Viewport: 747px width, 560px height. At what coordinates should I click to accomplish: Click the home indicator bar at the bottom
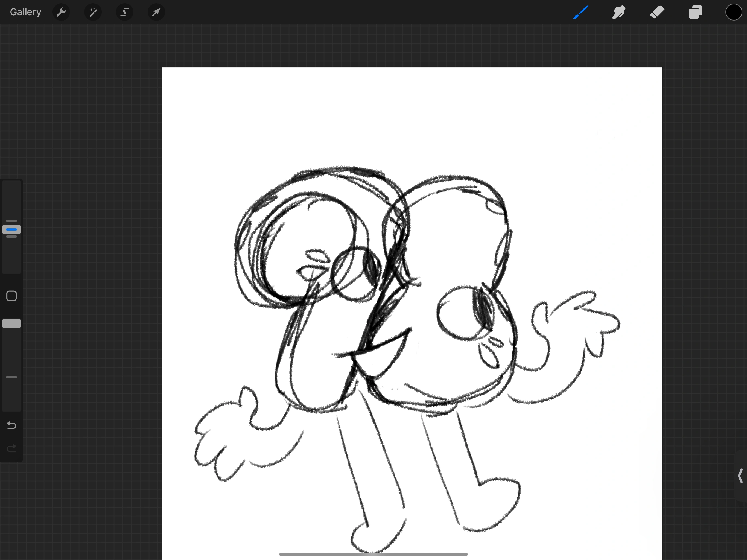click(373, 554)
